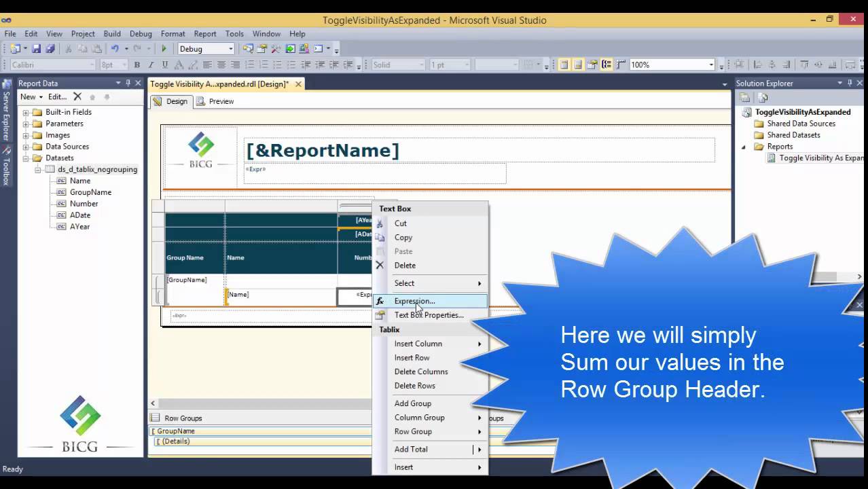Select the GroupName field in Datasets
This screenshot has width=868, height=489.
coord(90,192)
